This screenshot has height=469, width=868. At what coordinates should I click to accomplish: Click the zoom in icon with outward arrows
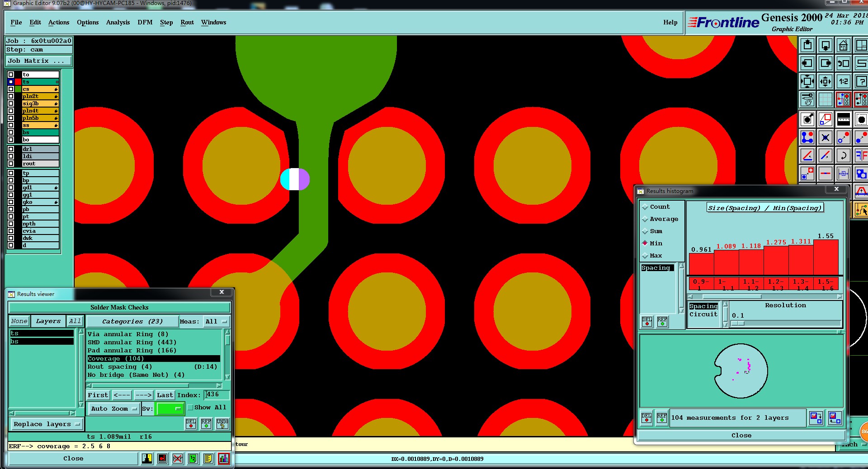click(x=807, y=82)
